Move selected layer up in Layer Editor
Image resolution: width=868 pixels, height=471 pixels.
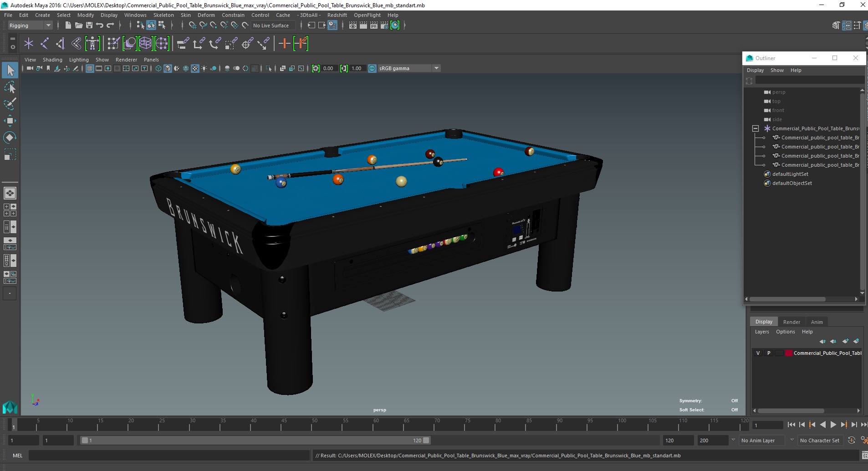[x=822, y=341]
